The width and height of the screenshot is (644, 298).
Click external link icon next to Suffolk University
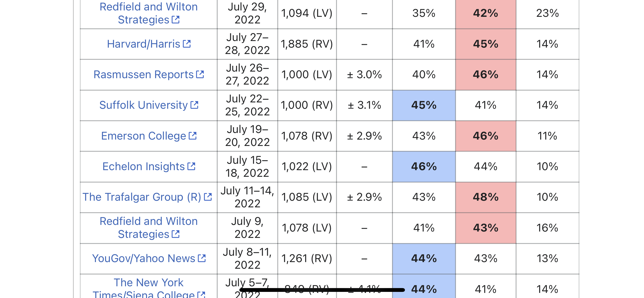click(194, 105)
